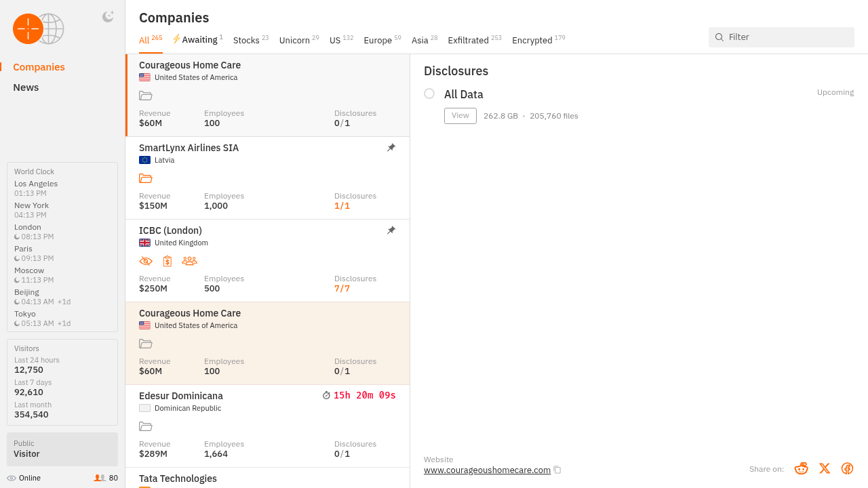Click the dollar clipboard icon under ICBC

coord(167,261)
